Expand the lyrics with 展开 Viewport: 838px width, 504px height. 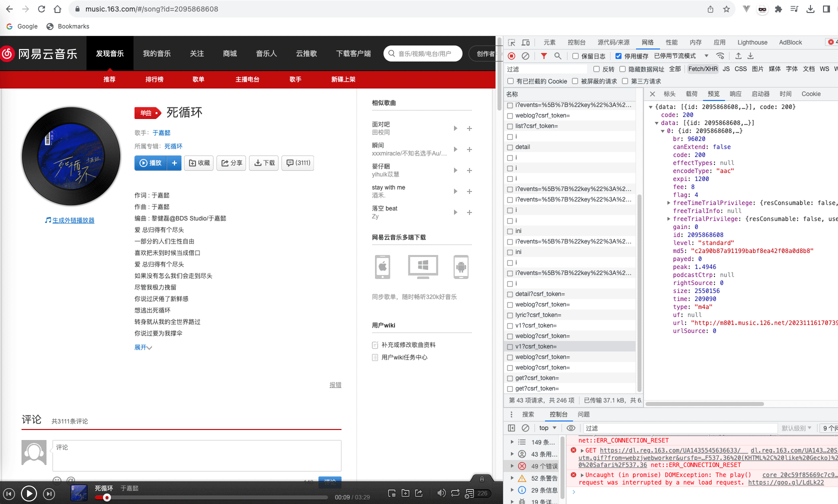[x=143, y=347]
